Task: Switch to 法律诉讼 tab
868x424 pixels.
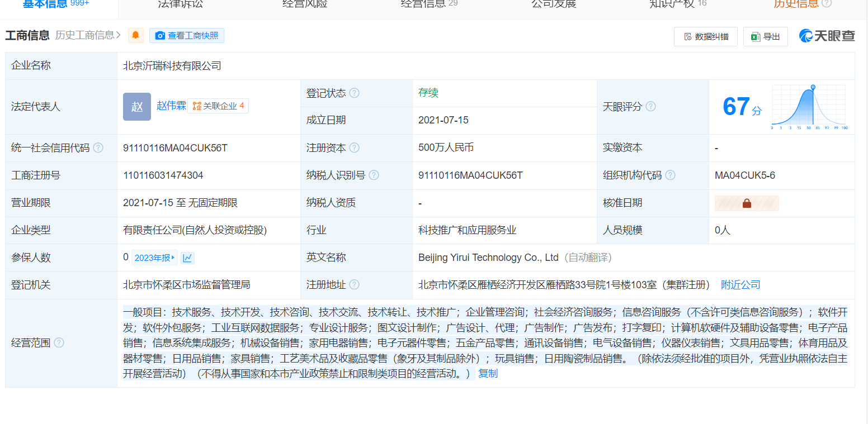Action: pyautogui.click(x=180, y=4)
